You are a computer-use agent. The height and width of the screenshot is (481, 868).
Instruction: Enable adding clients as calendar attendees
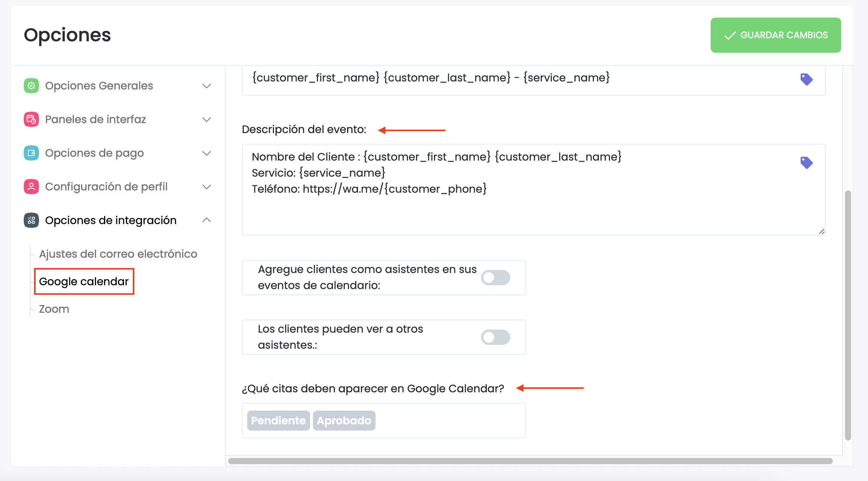pos(495,278)
